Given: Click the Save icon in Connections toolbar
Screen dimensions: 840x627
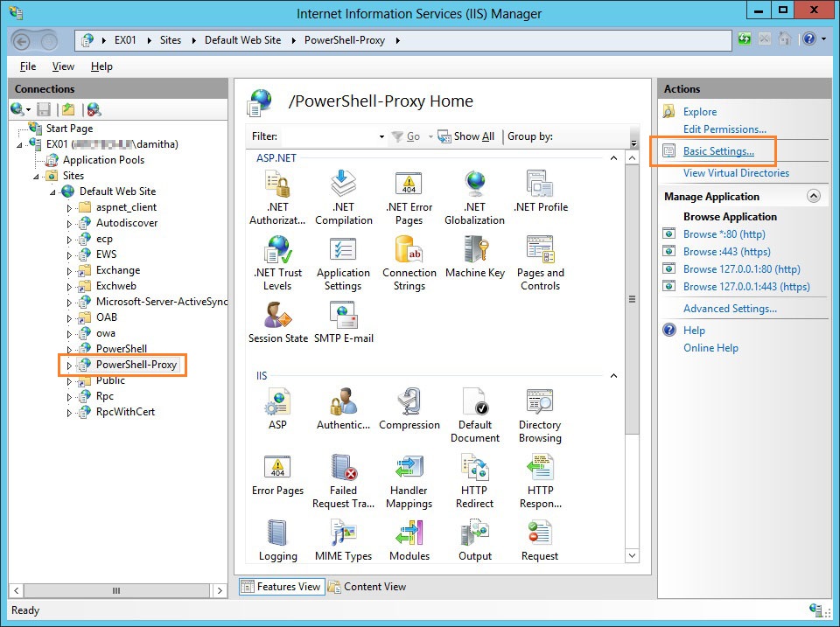Looking at the screenshot, I should tap(44, 110).
